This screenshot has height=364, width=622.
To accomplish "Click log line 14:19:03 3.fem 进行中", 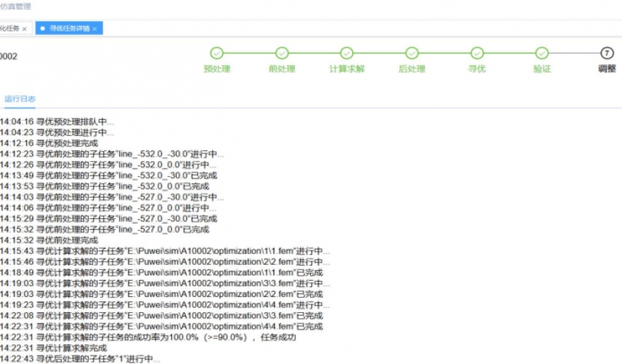I will pos(164,283).
